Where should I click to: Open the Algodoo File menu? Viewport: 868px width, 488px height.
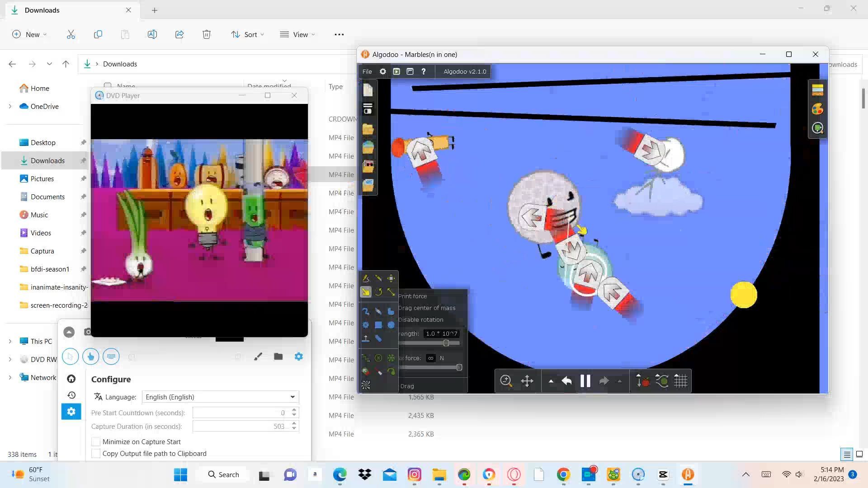tap(367, 71)
